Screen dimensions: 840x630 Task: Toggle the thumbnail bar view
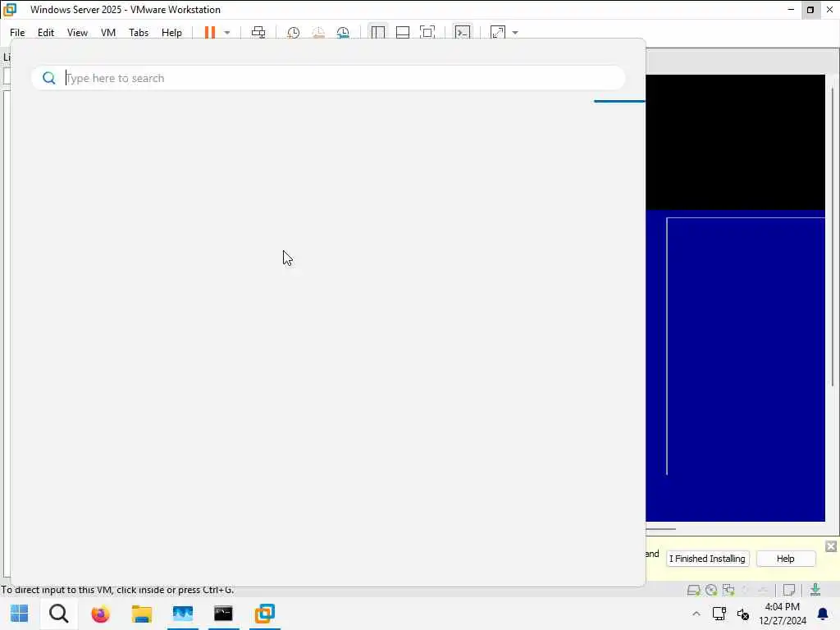[402, 33]
